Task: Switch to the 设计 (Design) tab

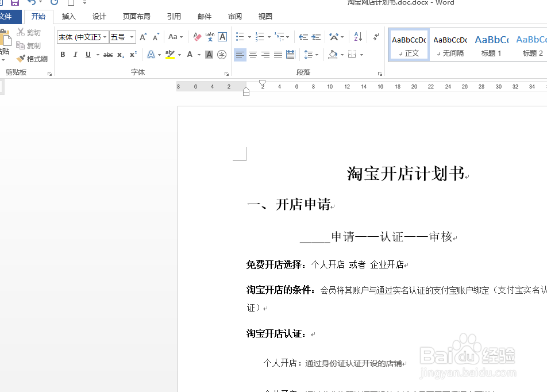Action: click(x=99, y=17)
